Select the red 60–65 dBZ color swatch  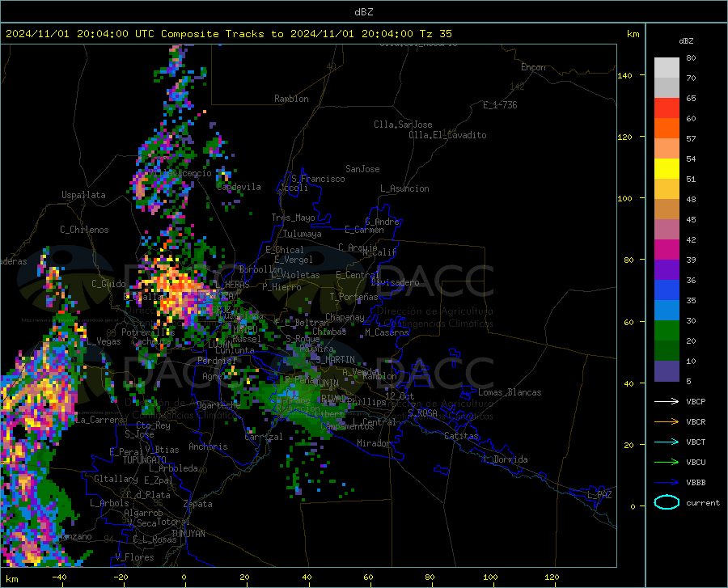(x=667, y=108)
